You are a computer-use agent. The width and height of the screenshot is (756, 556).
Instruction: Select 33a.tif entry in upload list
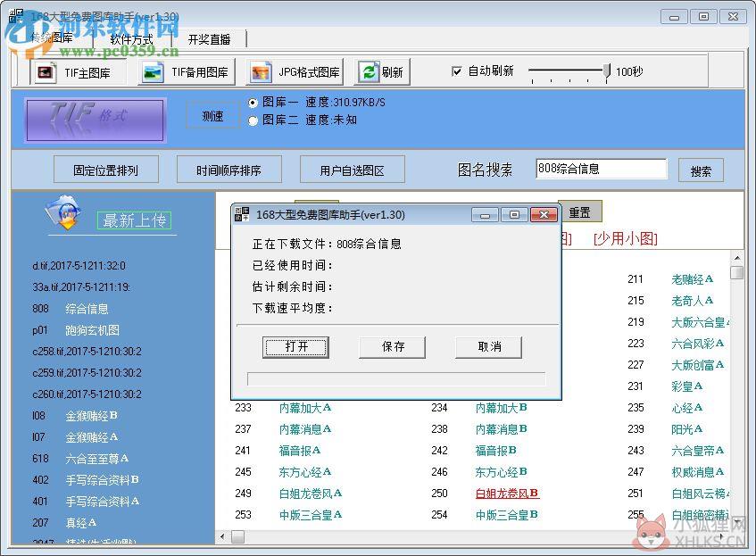coord(81,286)
